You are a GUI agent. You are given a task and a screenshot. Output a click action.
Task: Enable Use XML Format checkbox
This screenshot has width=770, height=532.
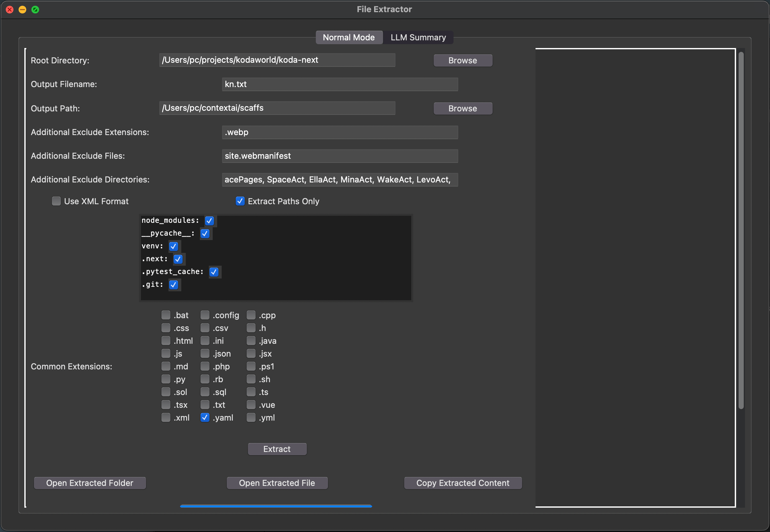pyautogui.click(x=56, y=201)
